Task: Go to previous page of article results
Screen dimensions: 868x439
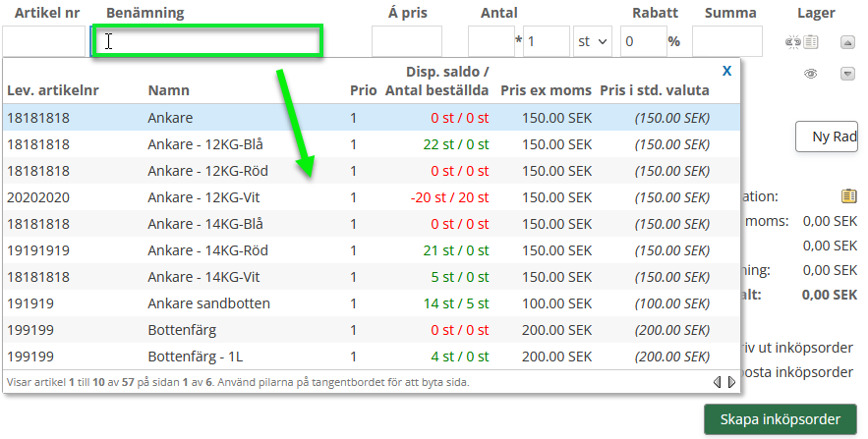Action: [717, 381]
